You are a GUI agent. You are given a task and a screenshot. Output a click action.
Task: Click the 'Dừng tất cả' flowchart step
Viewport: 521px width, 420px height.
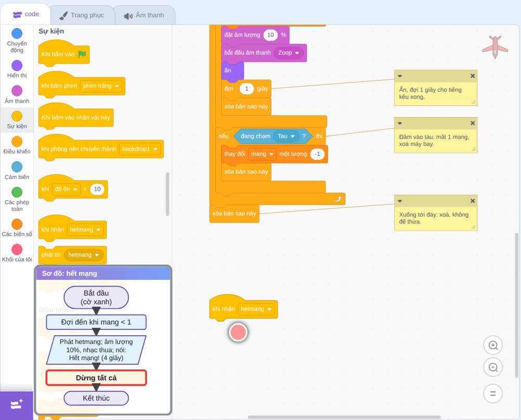pyautogui.click(x=96, y=378)
